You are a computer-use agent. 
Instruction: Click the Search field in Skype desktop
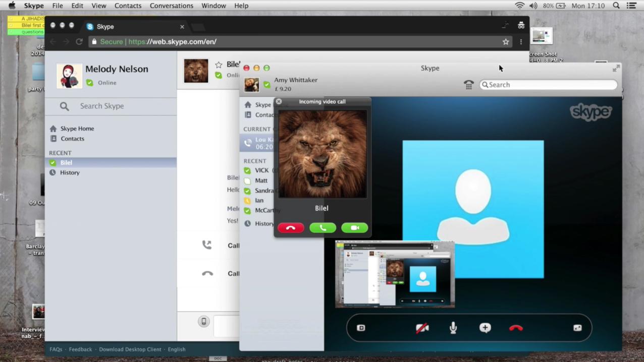(x=548, y=85)
